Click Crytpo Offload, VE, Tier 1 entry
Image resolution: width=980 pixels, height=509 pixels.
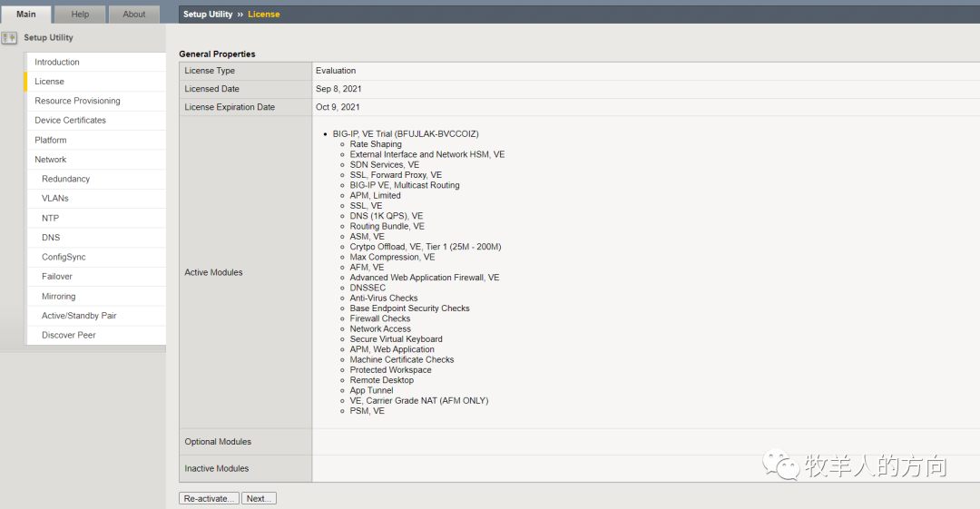pos(425,247)
